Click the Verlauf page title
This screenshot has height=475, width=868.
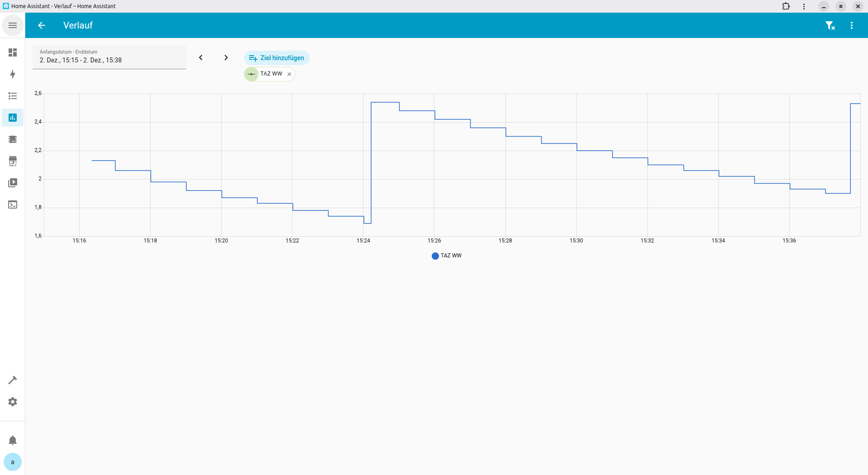click(78, 25)
